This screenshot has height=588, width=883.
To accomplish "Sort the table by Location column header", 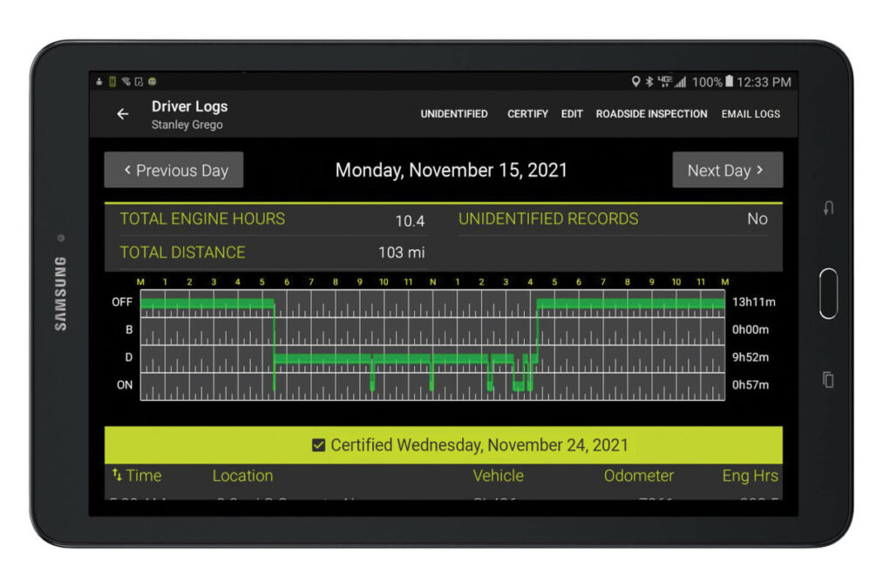I will pos(242,476).
